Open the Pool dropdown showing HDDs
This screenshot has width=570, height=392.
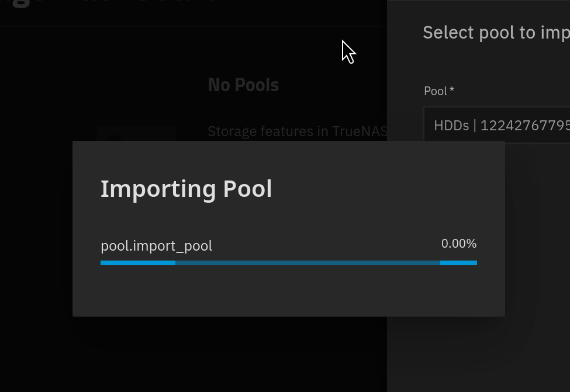tap(496, 125)
